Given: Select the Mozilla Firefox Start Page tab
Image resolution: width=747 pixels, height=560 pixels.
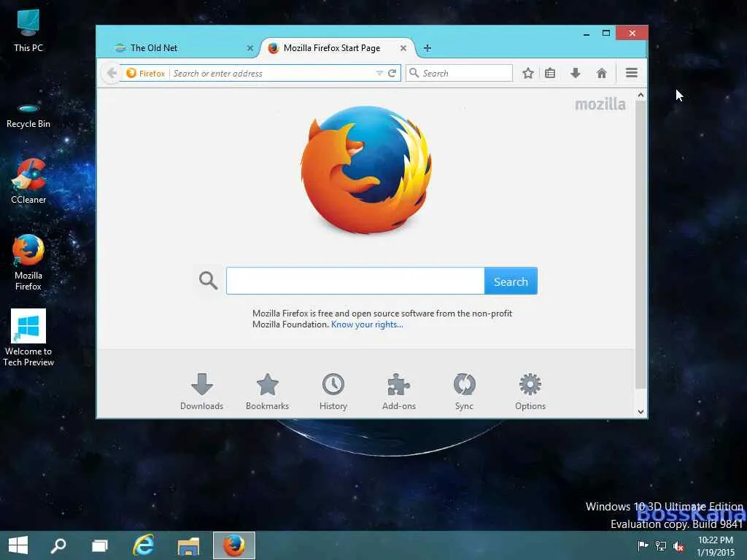Looking at the screenshot, I should click(x=336, y=48).
